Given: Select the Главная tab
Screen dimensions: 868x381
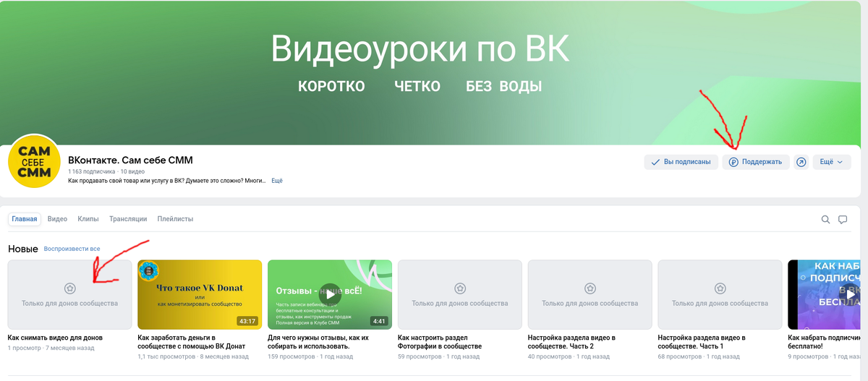Looking at the screenshot, I should [x=25, y=218].
